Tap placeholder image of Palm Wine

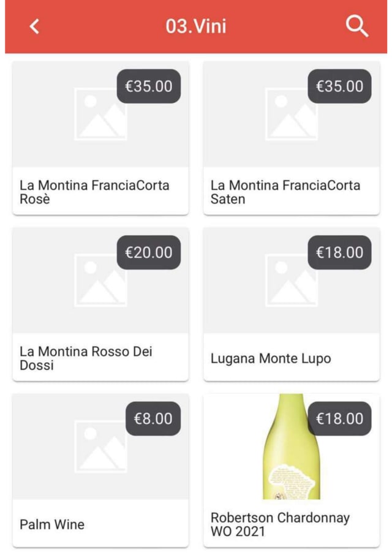coord(100,447)
